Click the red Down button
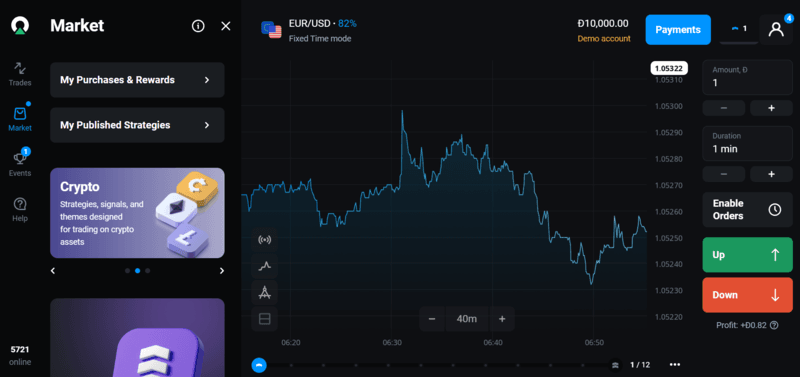The width and height of the screenshot is (800, 377). click(x=747, y=295)
